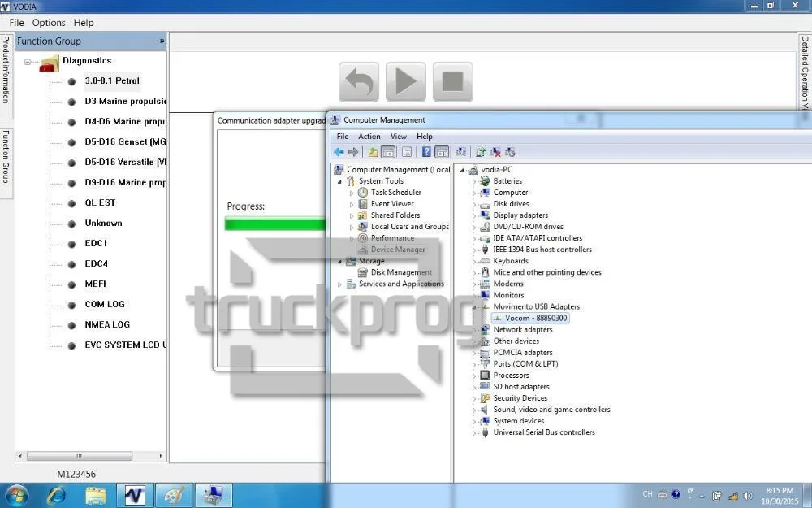Screen dimensions: 812x508
Task: Select Local Users and Groups
Action: click(409, 227)
